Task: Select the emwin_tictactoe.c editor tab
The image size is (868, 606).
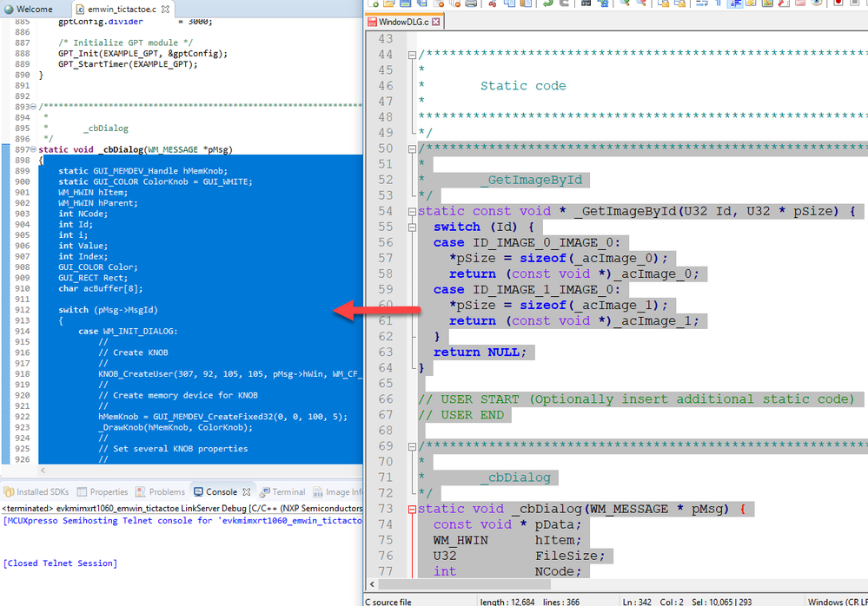Action: (122, 10)
